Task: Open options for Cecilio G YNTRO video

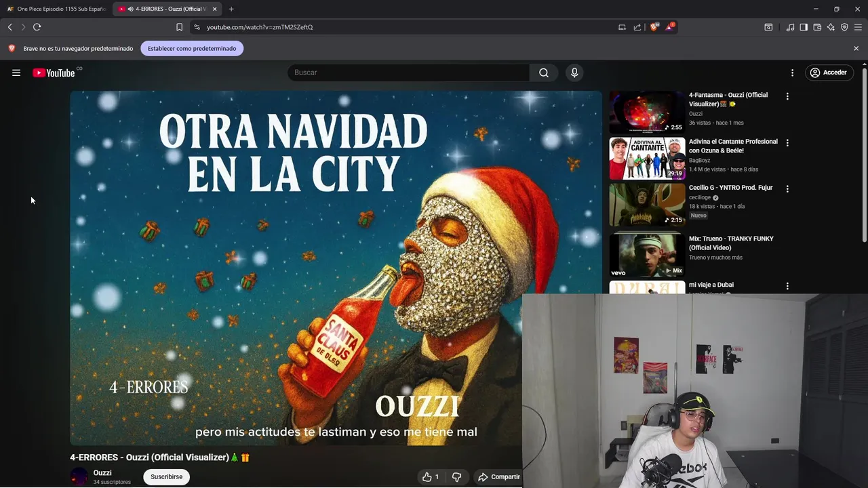Action: (787, 188)
